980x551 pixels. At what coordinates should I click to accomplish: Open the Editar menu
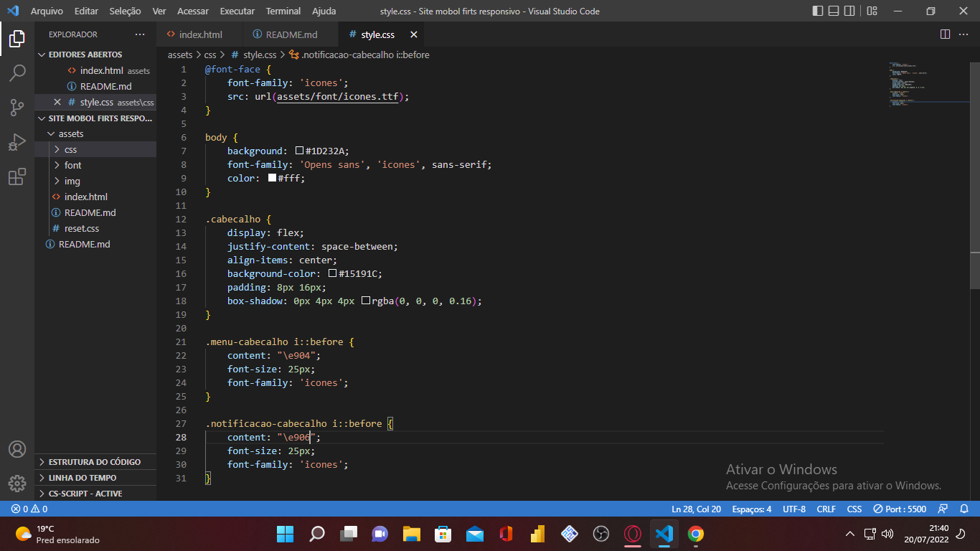pyautogui.click(x=86, y=11)
